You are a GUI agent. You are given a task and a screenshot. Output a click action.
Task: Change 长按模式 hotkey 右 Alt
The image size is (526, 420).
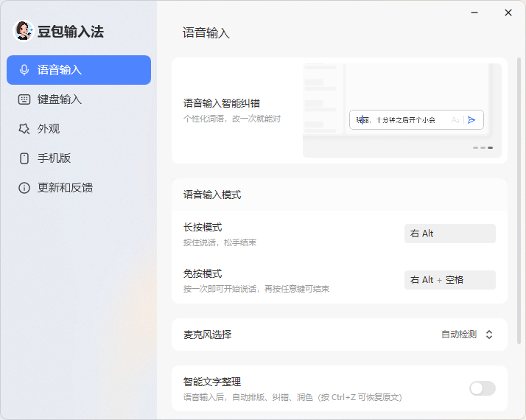tap(450, 234)
